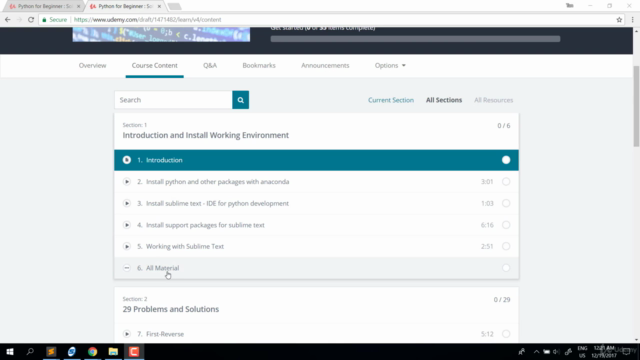Play icon for Working with Sublime Text
Screen dimensions: 640x360
click(x=127, y=247)
